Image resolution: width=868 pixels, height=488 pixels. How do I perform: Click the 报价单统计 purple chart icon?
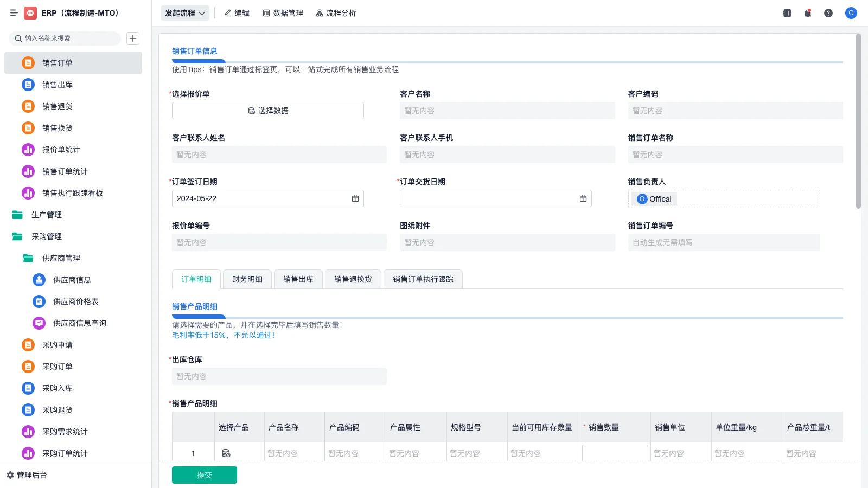tap(28, 150)
